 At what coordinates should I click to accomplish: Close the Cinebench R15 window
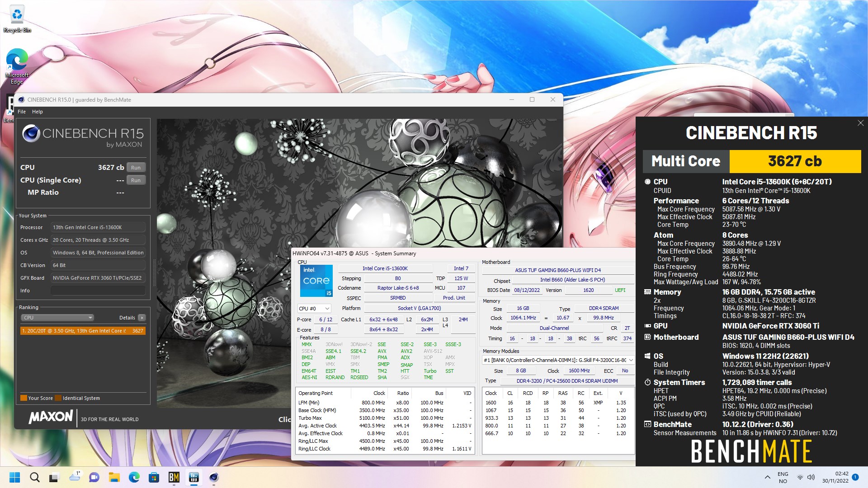(x=553, y=99)
